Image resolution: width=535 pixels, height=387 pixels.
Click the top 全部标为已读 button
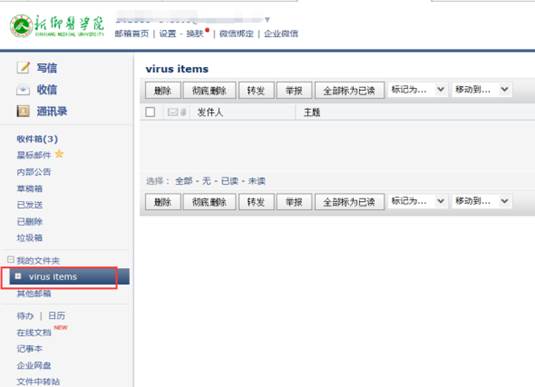349,90
